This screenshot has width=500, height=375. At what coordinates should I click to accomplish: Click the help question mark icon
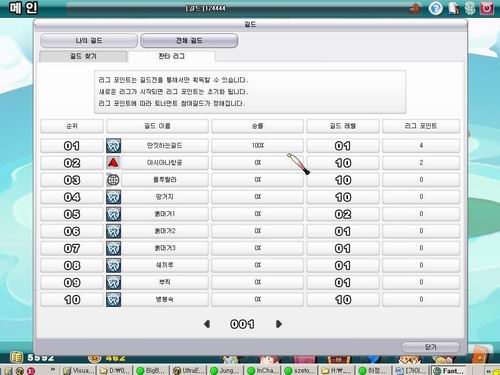[x=435, y=8]
